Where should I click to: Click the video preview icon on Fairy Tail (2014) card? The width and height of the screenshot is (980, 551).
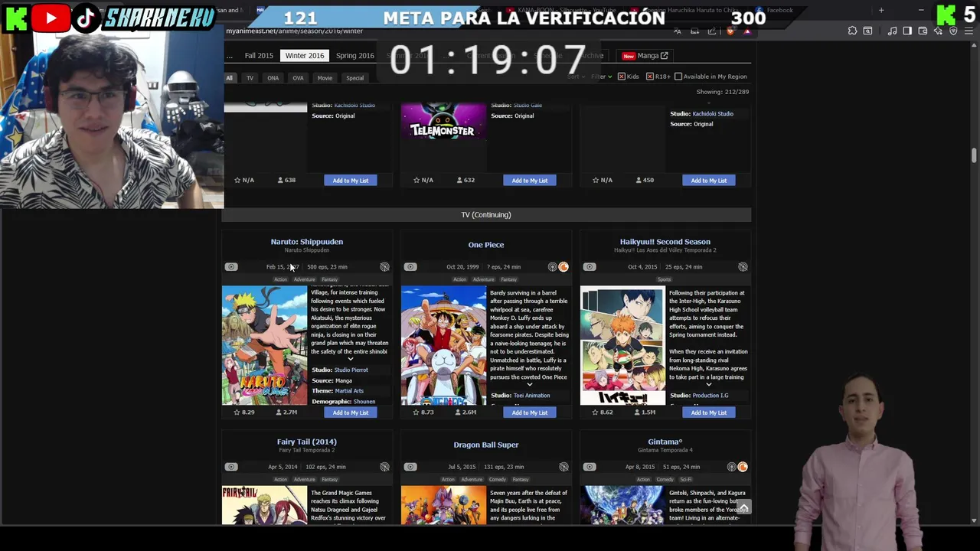pos(231,467)
